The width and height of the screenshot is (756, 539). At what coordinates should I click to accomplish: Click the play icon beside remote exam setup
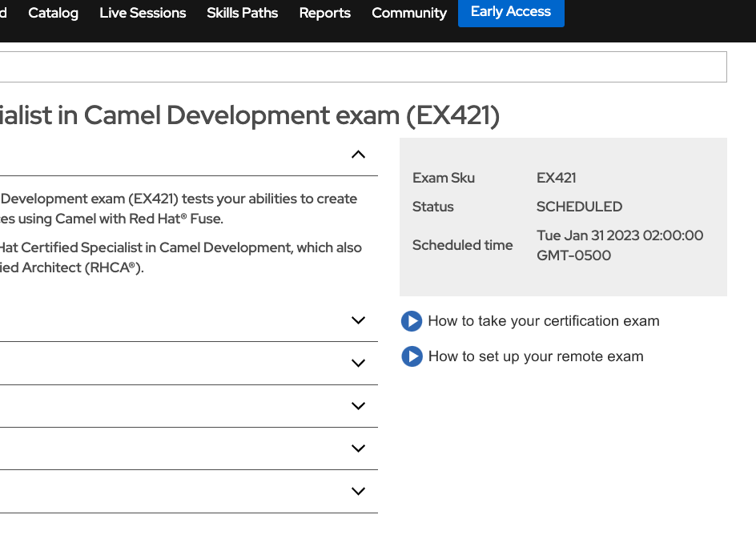411,356
